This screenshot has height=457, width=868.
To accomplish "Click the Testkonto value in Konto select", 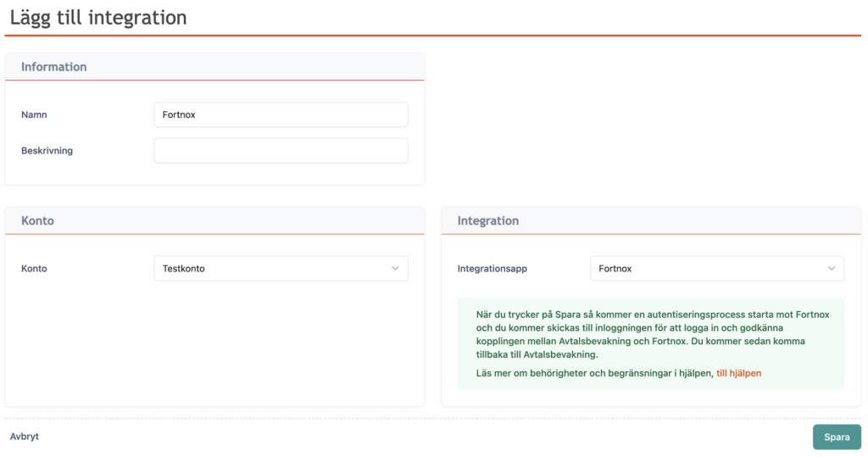I will (184, 269).
